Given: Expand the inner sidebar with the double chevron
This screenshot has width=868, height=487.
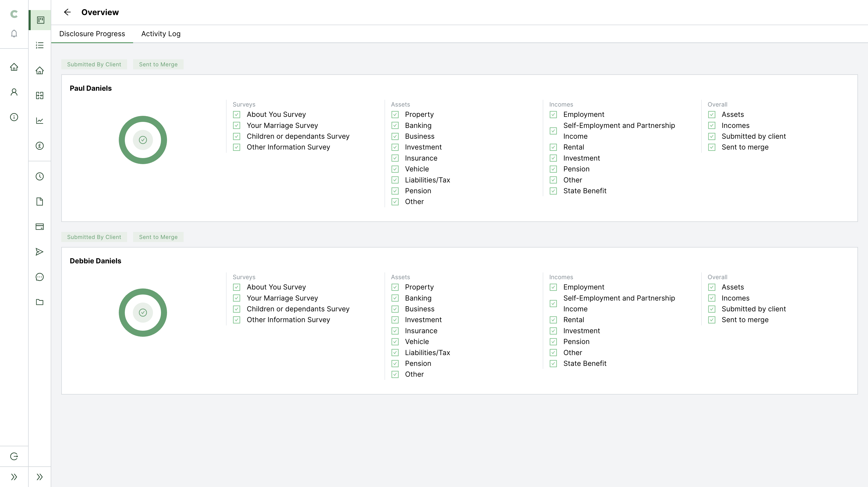Looking at the screenshot, I should click(x=39, y=477).
